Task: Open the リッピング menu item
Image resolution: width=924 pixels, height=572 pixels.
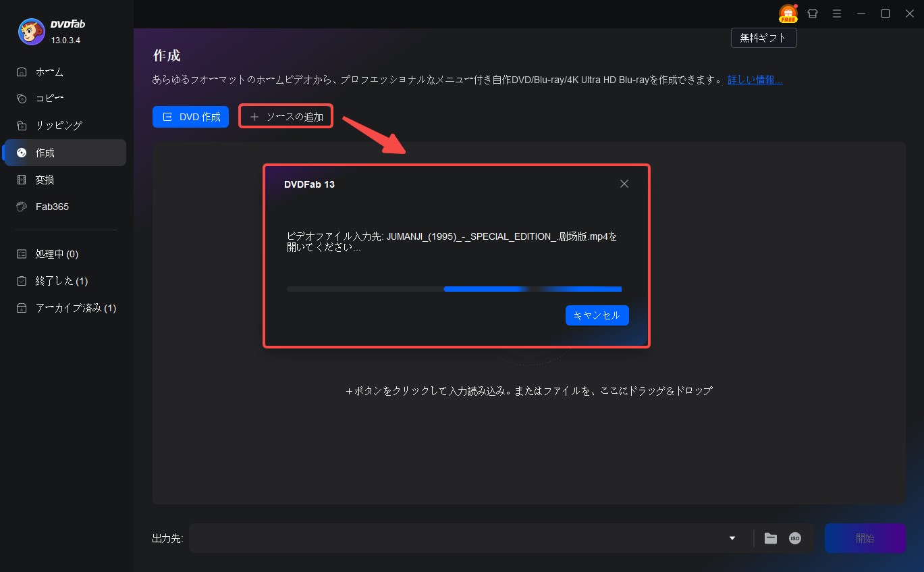Action: tap(65, 126)
